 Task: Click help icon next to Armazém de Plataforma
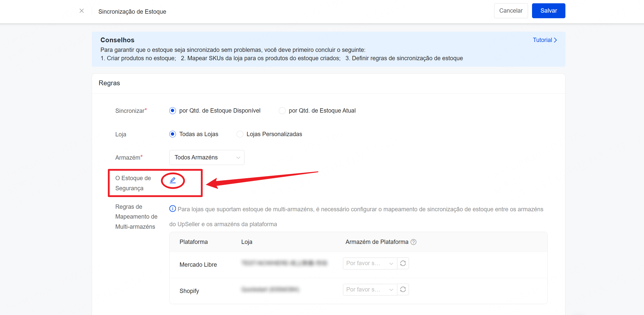click(413, 242)
